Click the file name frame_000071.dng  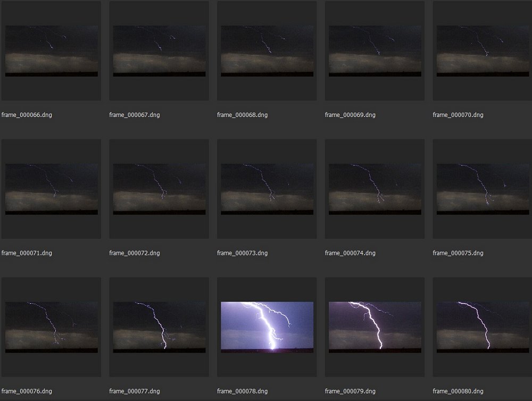pos(27,253)
